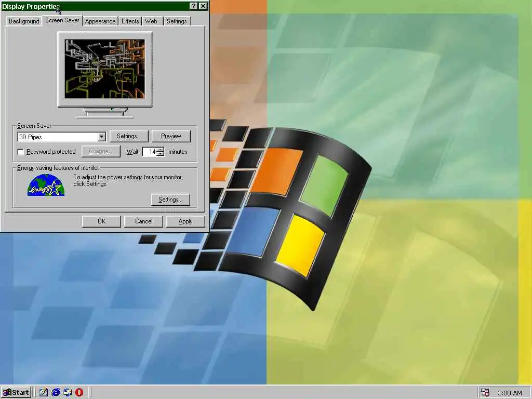Switch to the Background tab
The width and height of the screenshot is (532, 399).
pyautogui.click(x=24, y=21)
